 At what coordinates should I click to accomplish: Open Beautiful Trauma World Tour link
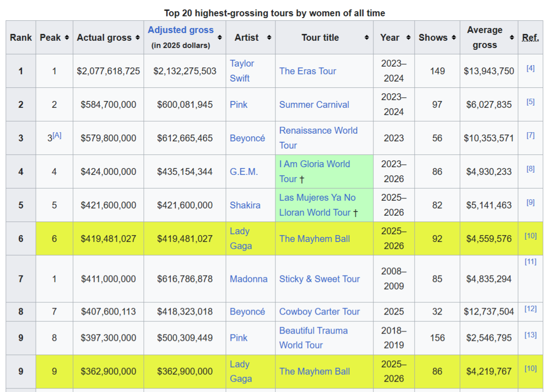(x=313, y=338)
